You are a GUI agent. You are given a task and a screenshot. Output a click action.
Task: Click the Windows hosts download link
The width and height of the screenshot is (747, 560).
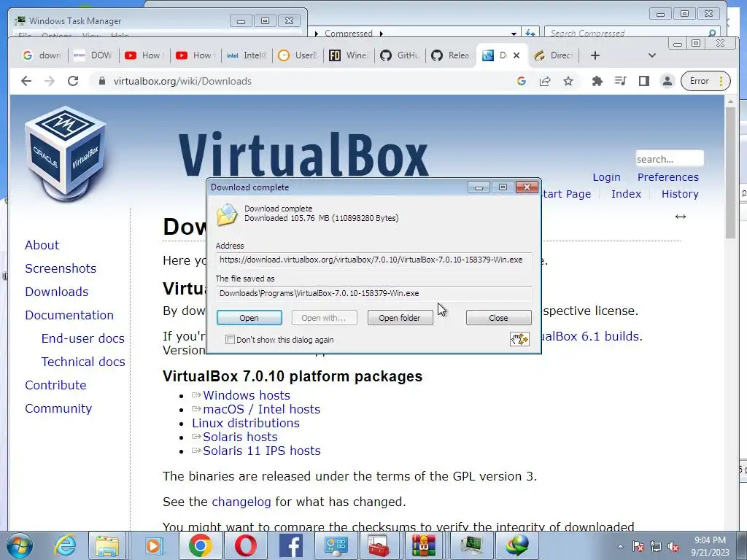click(247, 396)
